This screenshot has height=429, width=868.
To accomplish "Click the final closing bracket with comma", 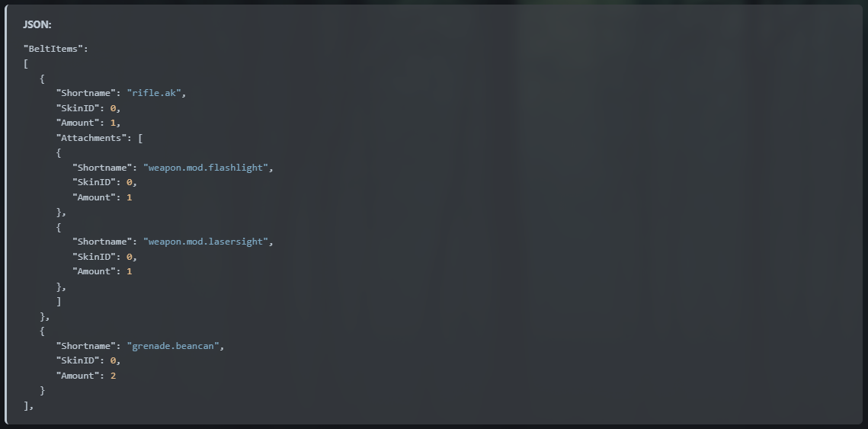I will (27, 405).
